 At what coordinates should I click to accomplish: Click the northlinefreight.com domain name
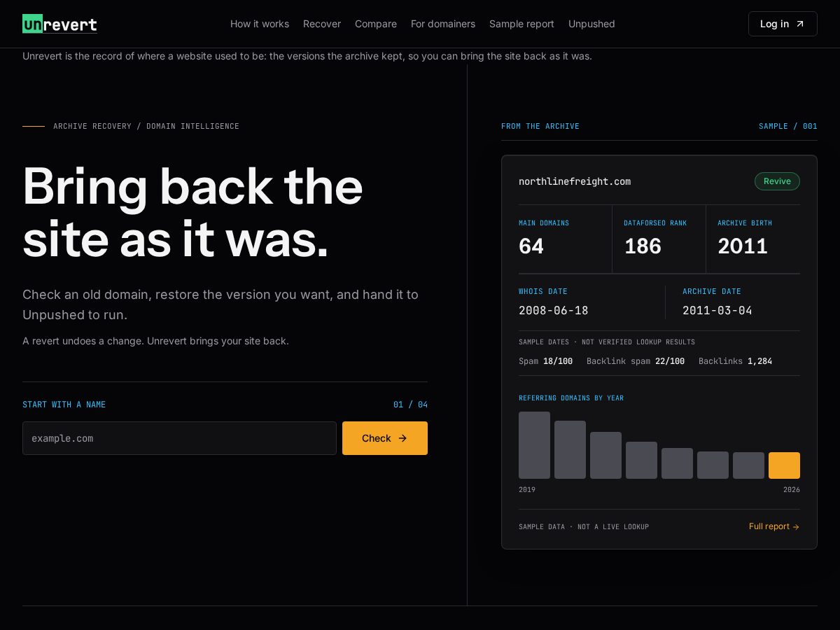click(575, 181)
